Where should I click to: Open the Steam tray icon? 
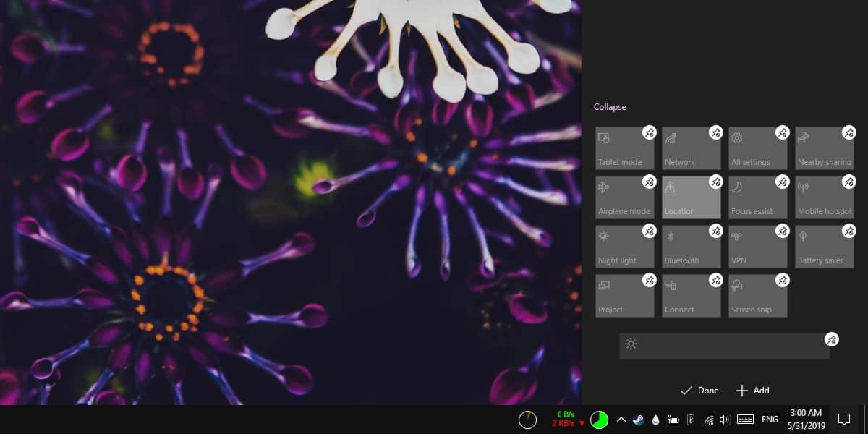(639, 420)
